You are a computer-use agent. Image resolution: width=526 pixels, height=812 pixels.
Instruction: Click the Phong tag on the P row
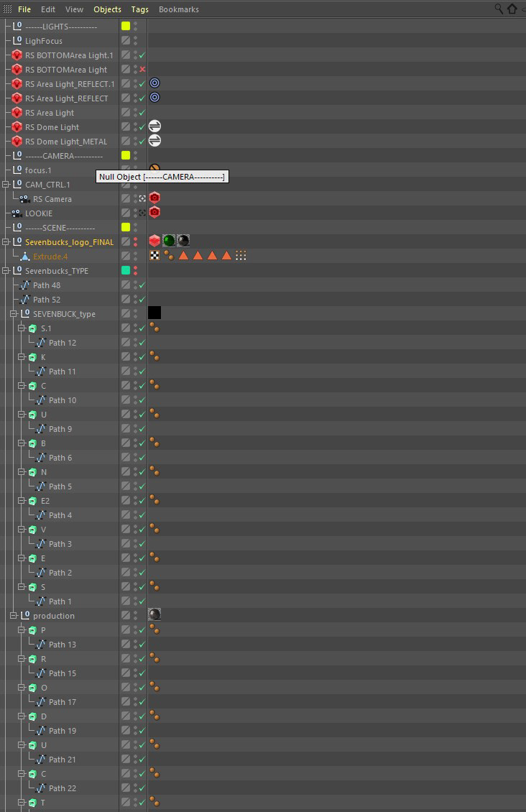[x=154, y=629]
